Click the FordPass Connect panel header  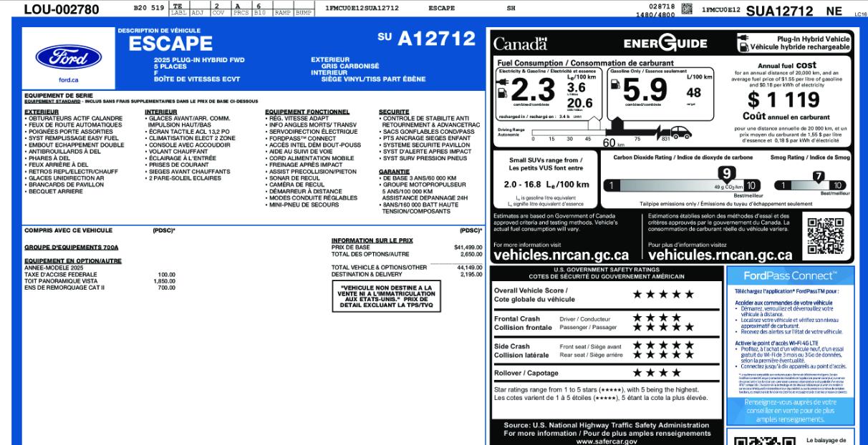(x=789, y=275)
